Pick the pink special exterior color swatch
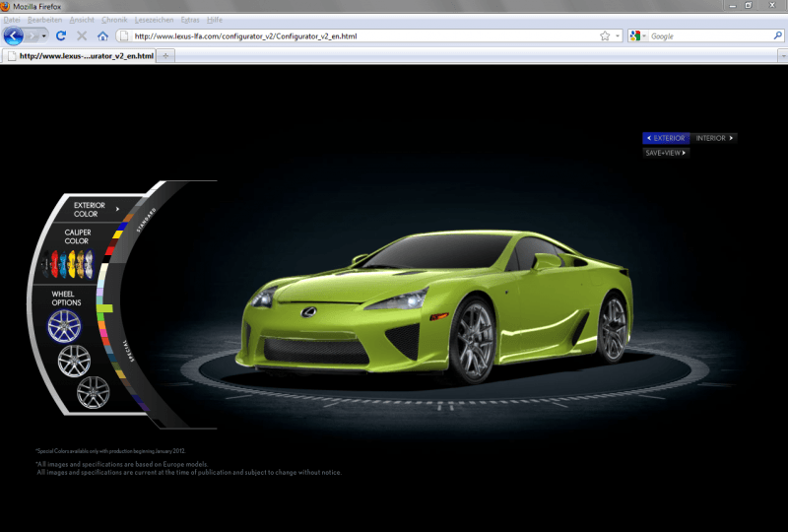 pyautogui.click(x=103, y=332)
